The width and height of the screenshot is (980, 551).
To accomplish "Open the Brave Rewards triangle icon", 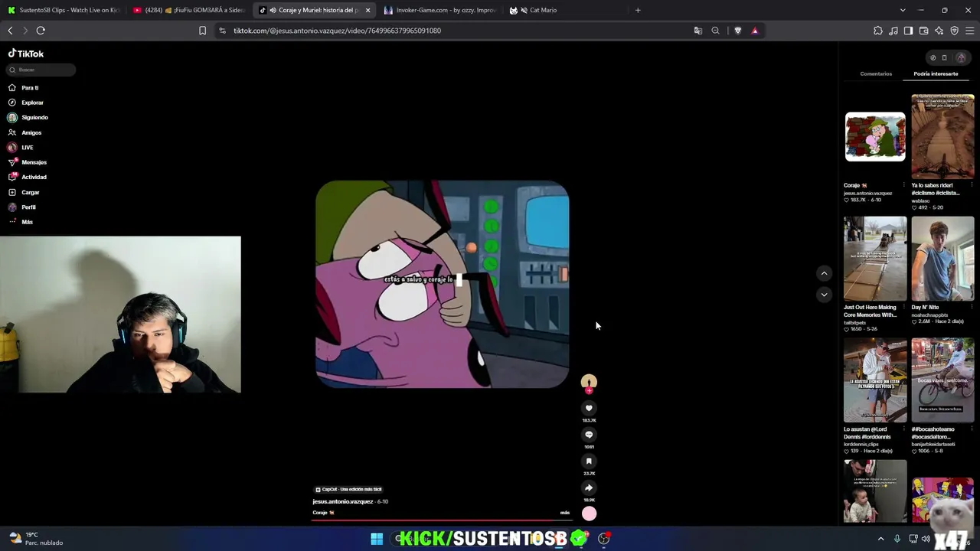I will (x=755, y=31).
